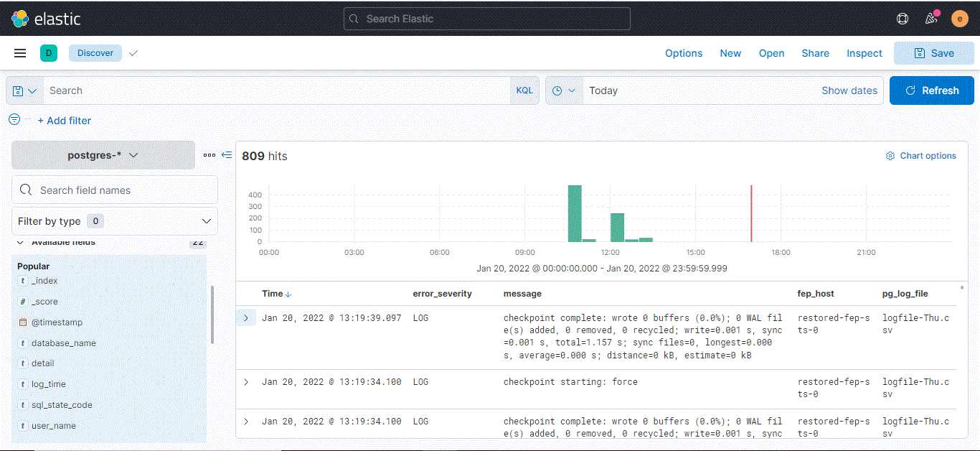Click the red current-time marker in histogram
The height and width of the screenshot is (451, 980).
coord(751,213)
